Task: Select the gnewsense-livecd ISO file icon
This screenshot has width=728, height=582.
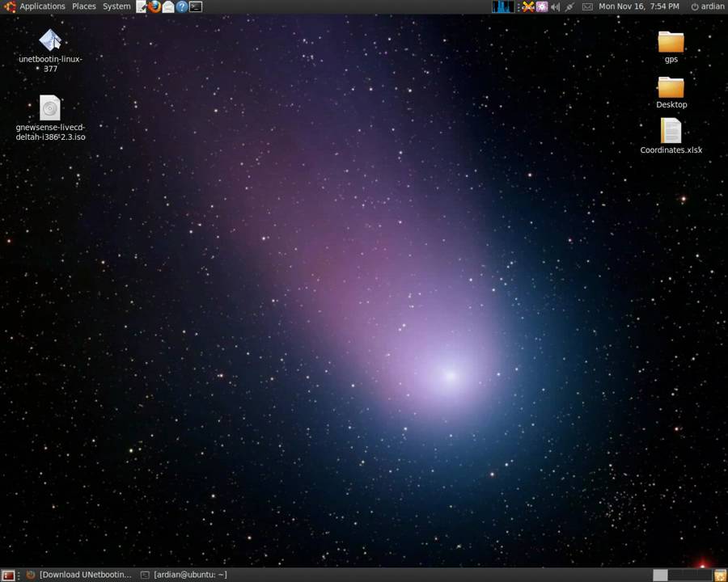Action: pyautogui.click(x=50, y=118)
